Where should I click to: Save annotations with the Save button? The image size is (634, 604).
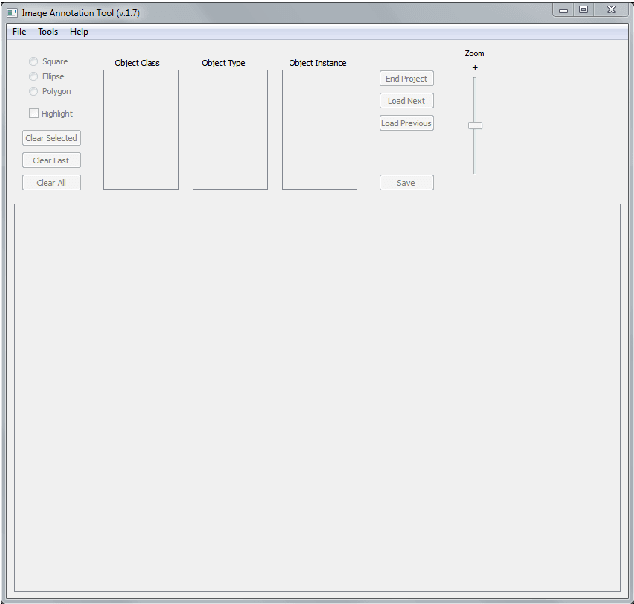[x=406, y=183]
